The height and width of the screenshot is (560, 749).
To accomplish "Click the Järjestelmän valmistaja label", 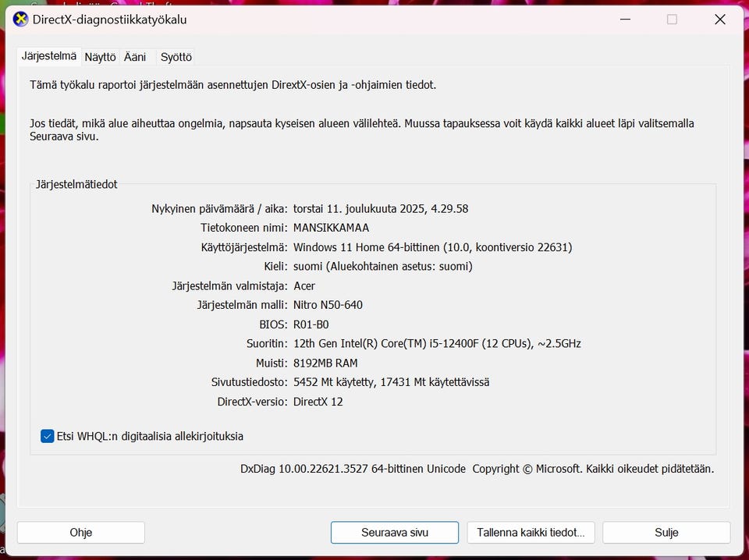I will point(229,286).
